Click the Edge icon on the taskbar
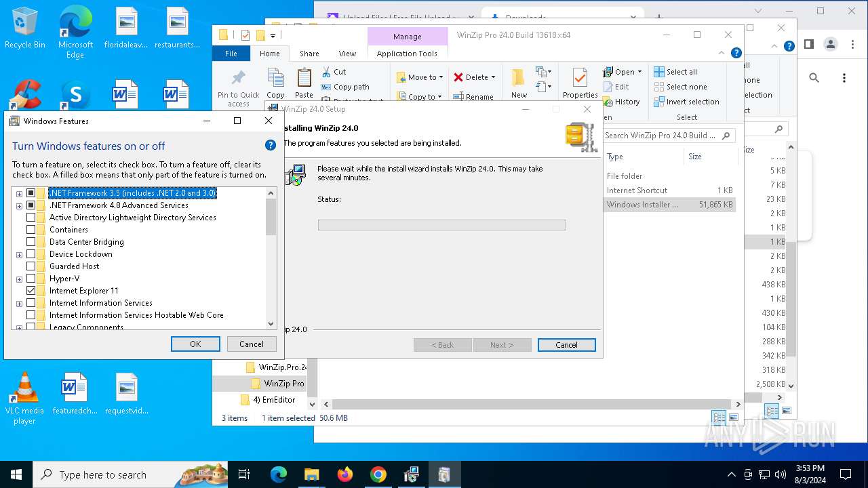 click(279, 474)
